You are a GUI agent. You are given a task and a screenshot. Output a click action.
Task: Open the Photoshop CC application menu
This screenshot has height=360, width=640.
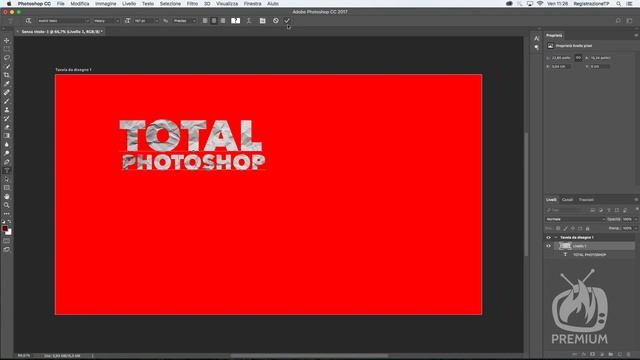click(x=34, y=3)
